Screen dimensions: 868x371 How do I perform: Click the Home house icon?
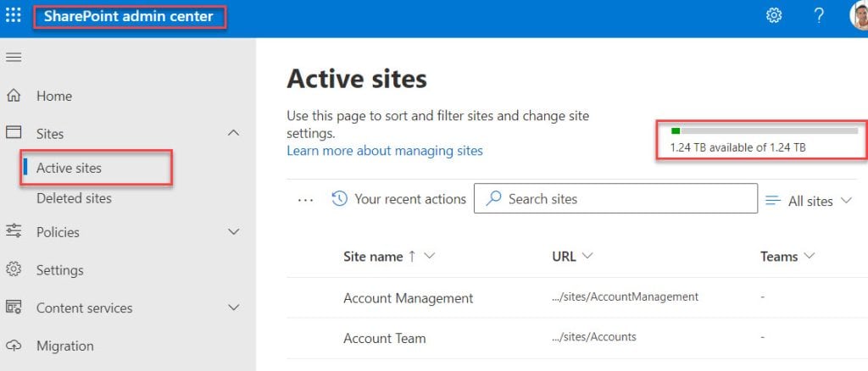coord(14,96)
